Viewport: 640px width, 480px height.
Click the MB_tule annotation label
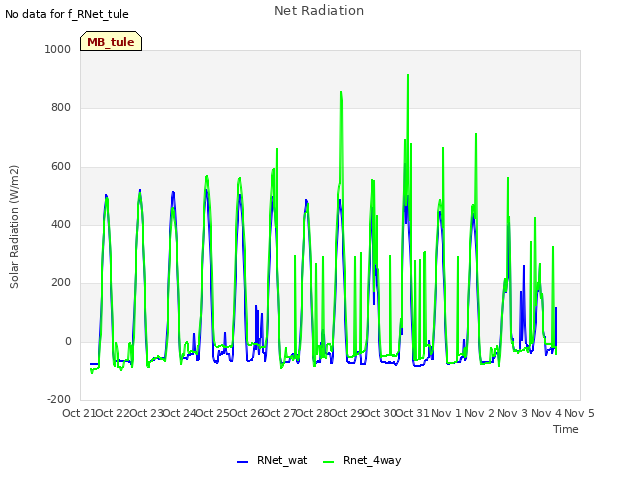[111, 42]
